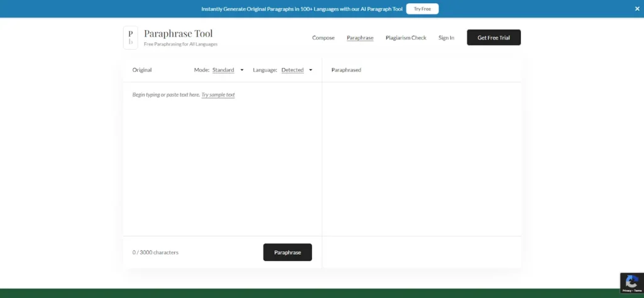Click the caret arrow beside Detected
The image size is (644, 298).
click(x=311, y=70)
